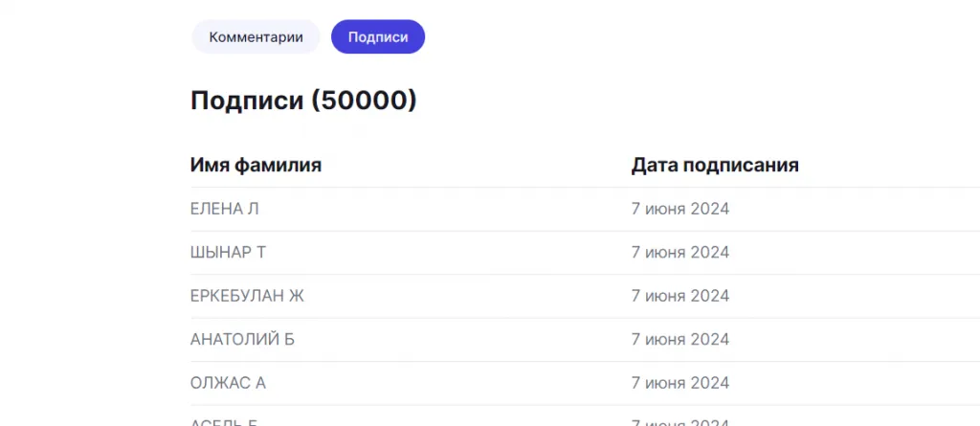The width and height of the screenshot is (980, 426).
Task: Pick the signer name АНАТОЛИЙ Б
Action: (243, 340)
